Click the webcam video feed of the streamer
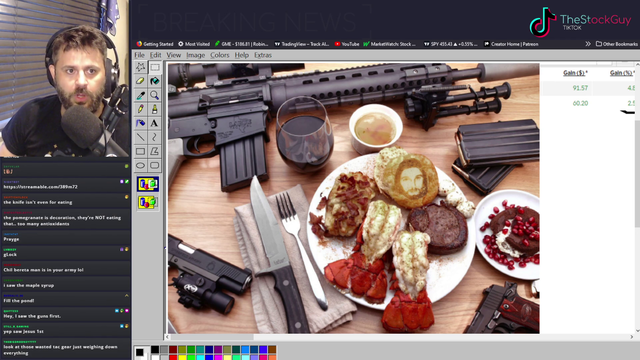The image size is (640, 360). [64, 78]
